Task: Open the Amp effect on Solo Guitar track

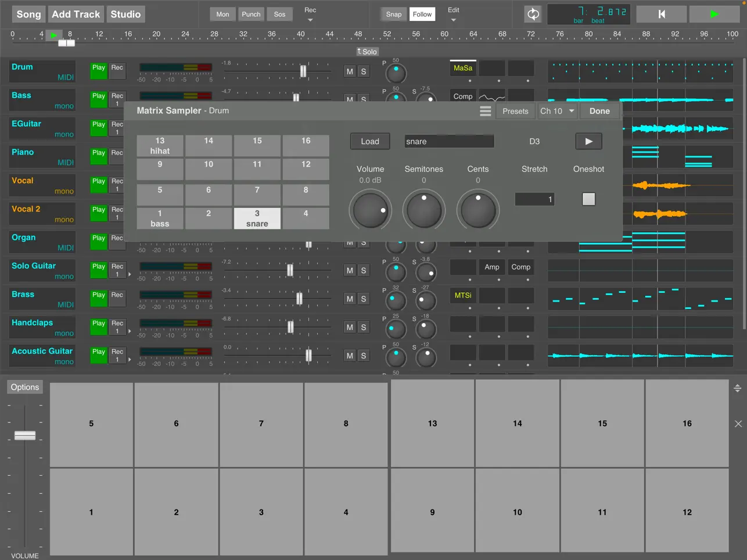Action: (492, 267)
